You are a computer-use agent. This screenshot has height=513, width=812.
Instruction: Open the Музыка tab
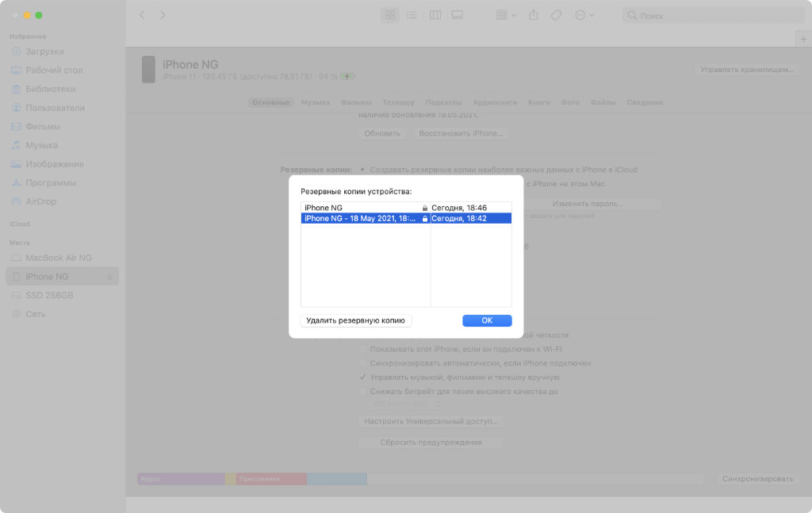pos(315,102)
